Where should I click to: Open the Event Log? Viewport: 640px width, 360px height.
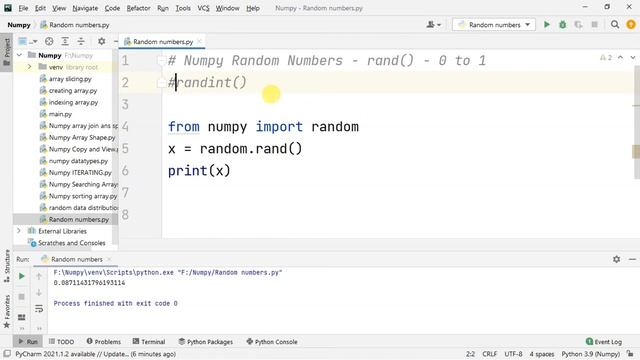pos(604,342)
